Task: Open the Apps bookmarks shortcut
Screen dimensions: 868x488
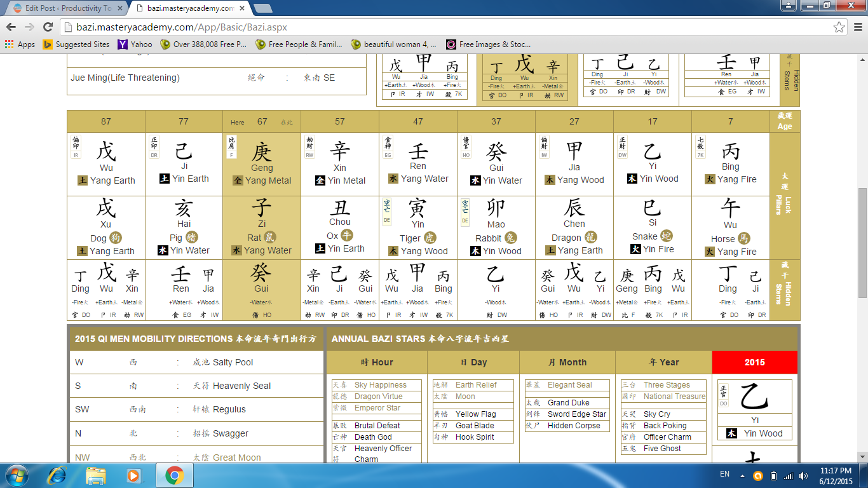Action: click(x=20, y=44)
